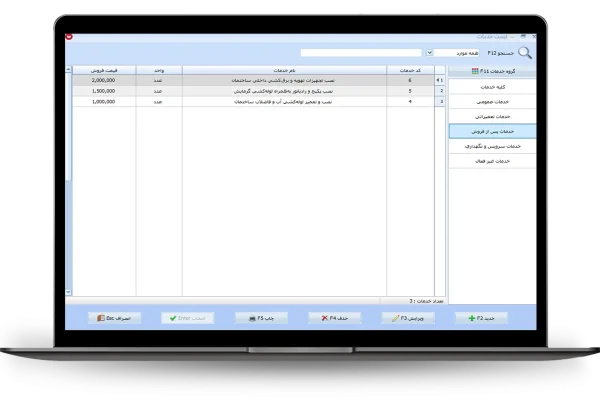Screen dimensions: 600x400
Task: Click service name in the 2,000,000 row
Action: click(x=284, y=80)
